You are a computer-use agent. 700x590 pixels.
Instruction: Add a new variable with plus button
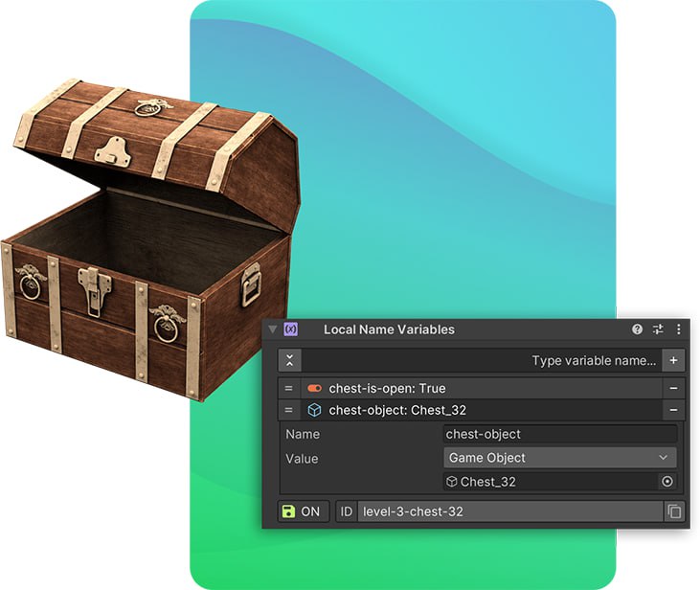[x=673, y=361]
